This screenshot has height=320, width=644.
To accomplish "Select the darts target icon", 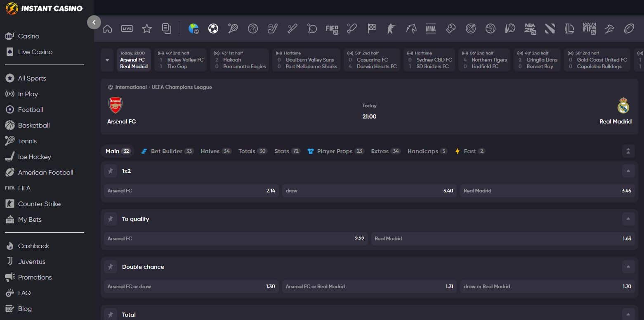I will pos(471,28).
